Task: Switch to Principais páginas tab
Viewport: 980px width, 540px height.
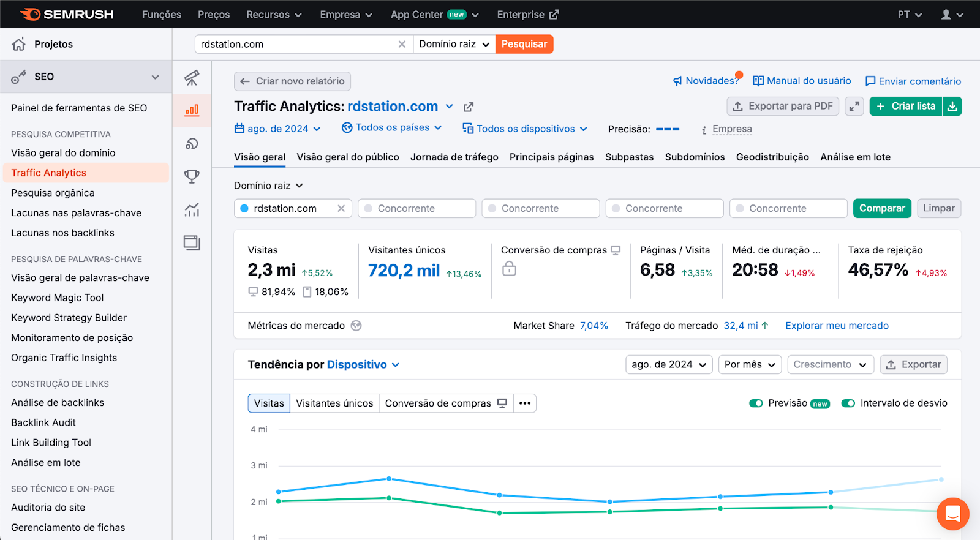Action: pyautogui.click(x=552, y=157)
